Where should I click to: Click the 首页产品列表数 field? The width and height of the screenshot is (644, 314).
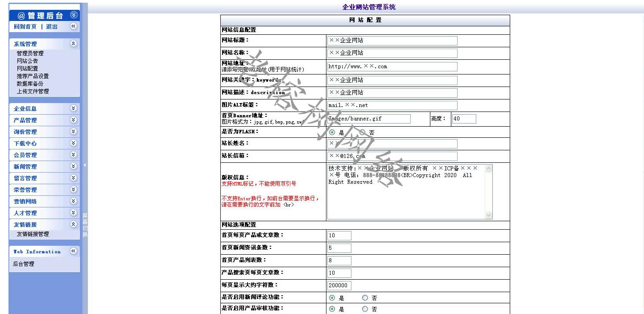(x=339, y=260)
